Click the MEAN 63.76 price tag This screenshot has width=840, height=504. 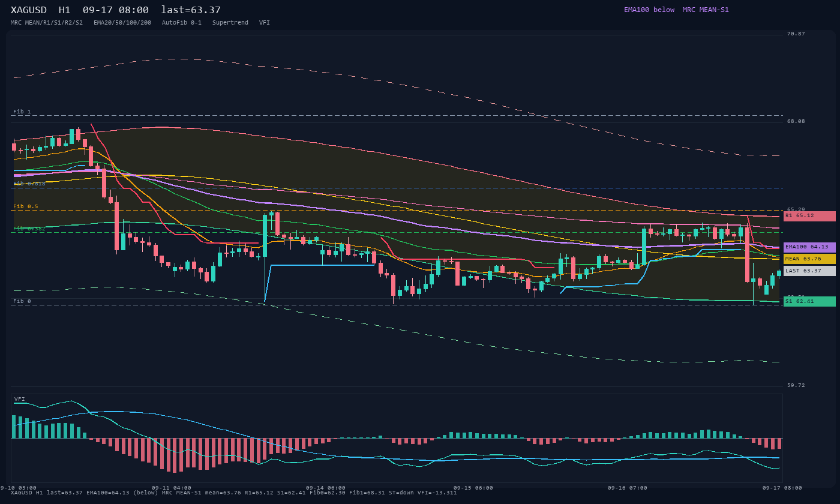click(809, 259)
